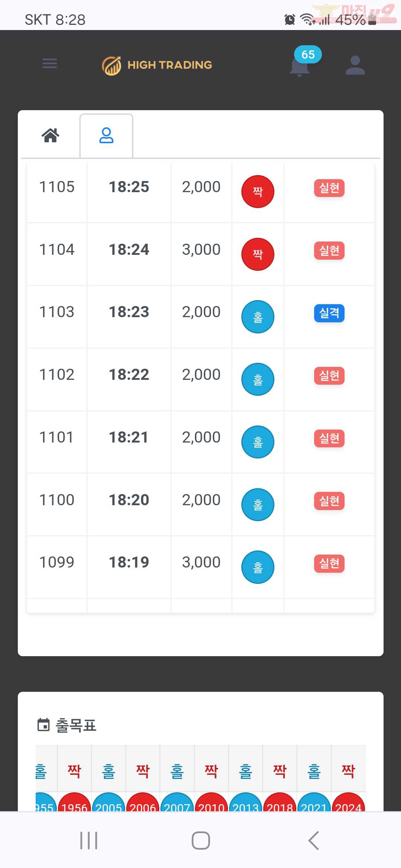Select the row for round 1099
The image size is (401, 868).
pos(200,567)
